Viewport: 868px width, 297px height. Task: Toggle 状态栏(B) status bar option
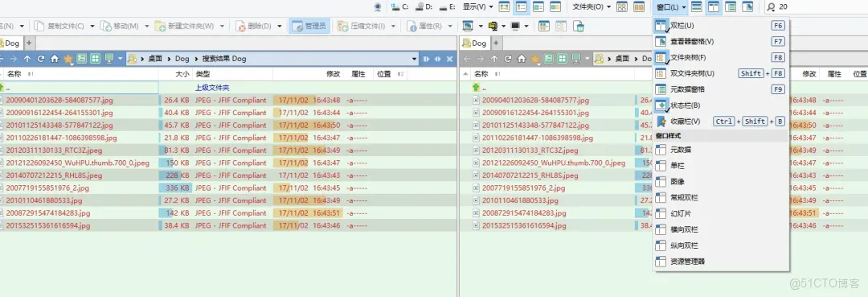click(720, 105)
